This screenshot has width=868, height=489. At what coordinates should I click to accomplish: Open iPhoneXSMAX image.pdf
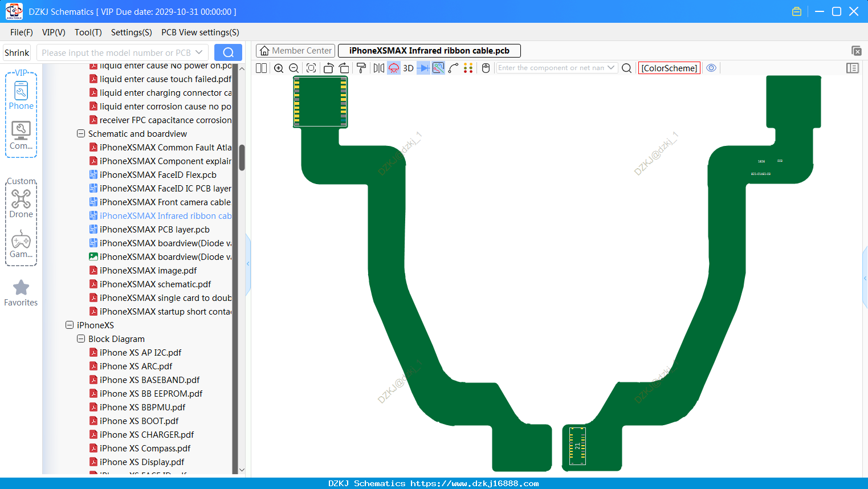(143, 271)
